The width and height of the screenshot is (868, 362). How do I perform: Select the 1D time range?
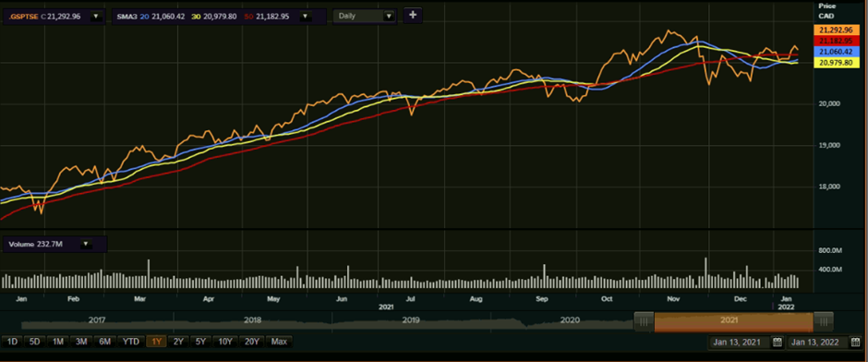point(12,342)
